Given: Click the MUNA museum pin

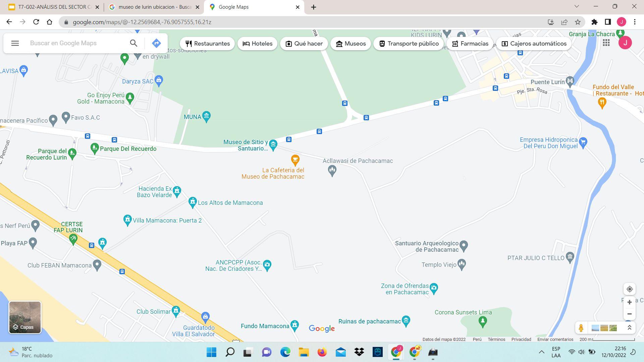Looking at the screenshot, I should 207,117.
